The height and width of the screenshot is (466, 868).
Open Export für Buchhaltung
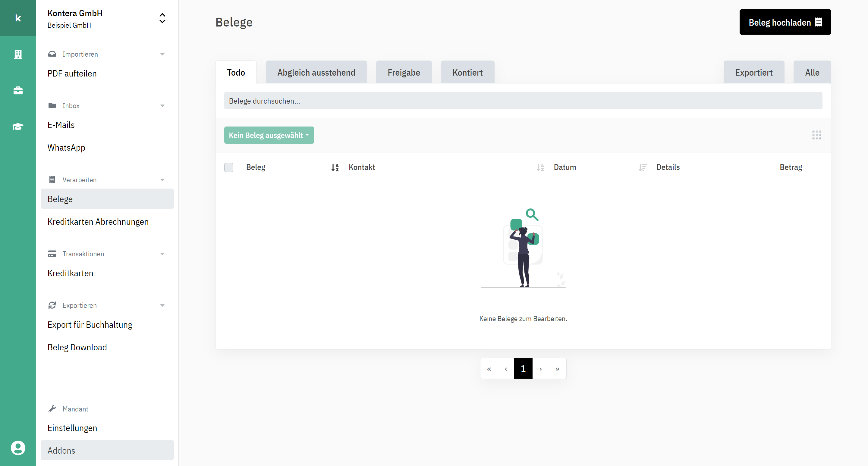107,325
